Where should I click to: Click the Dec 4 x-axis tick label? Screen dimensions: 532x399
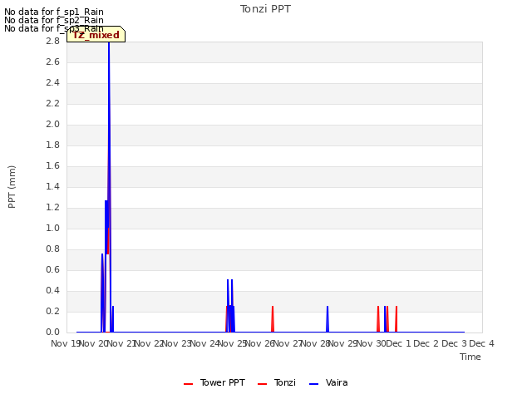pos(481,343)
